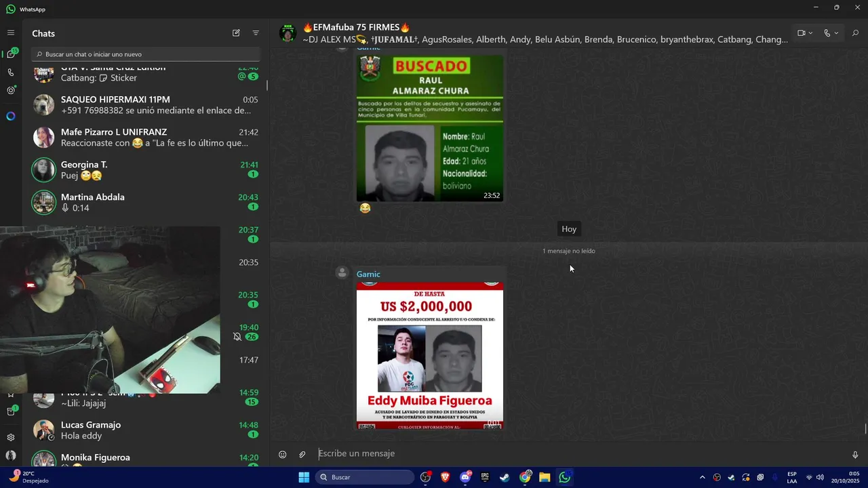Click Georgina T.'s status-ring avatar

[44, 169]
